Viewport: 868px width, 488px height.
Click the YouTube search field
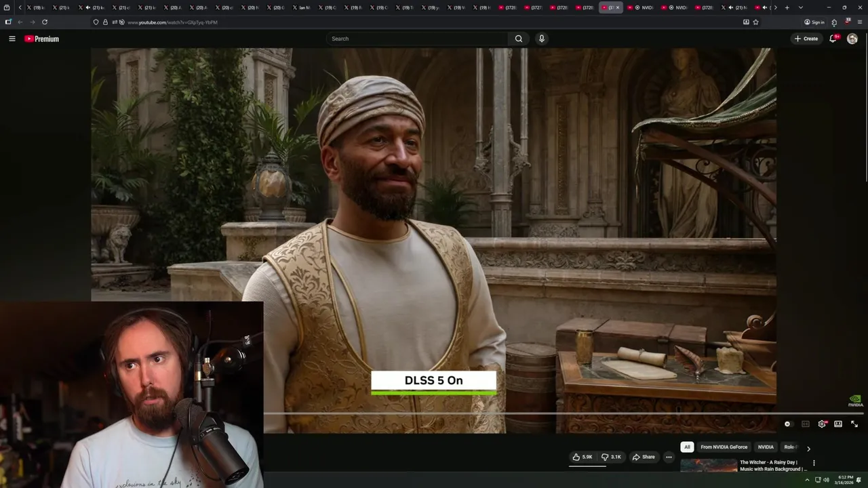(418, 39)
